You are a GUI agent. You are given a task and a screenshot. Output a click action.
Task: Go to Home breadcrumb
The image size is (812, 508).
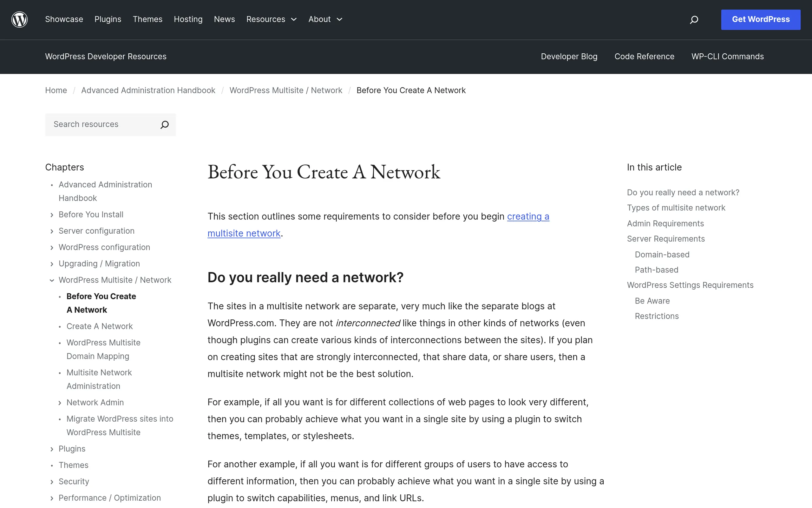tap(56, 90)
